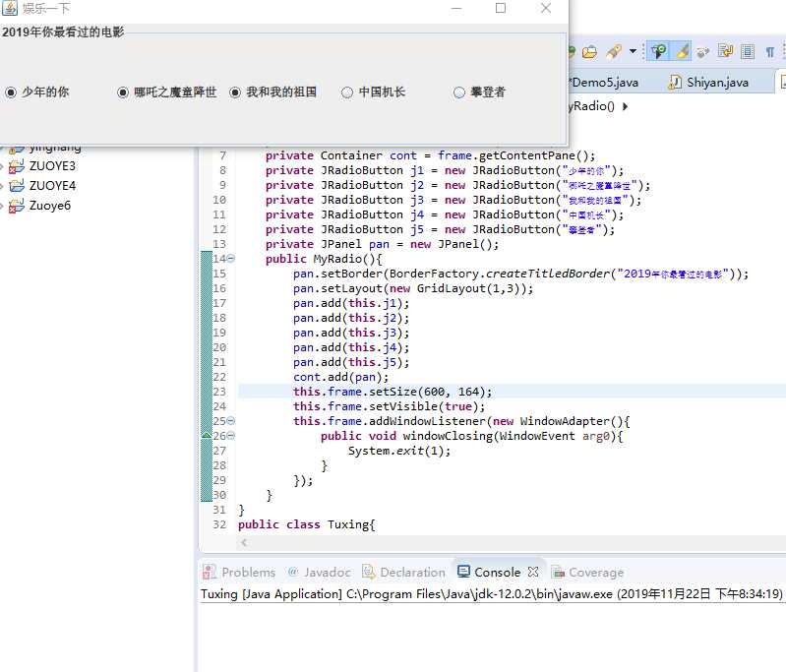Click the 'pan.add(this.j3);' code line
Image resolution: width=786 pixels, height=672 pixels.
coord(351,333)
